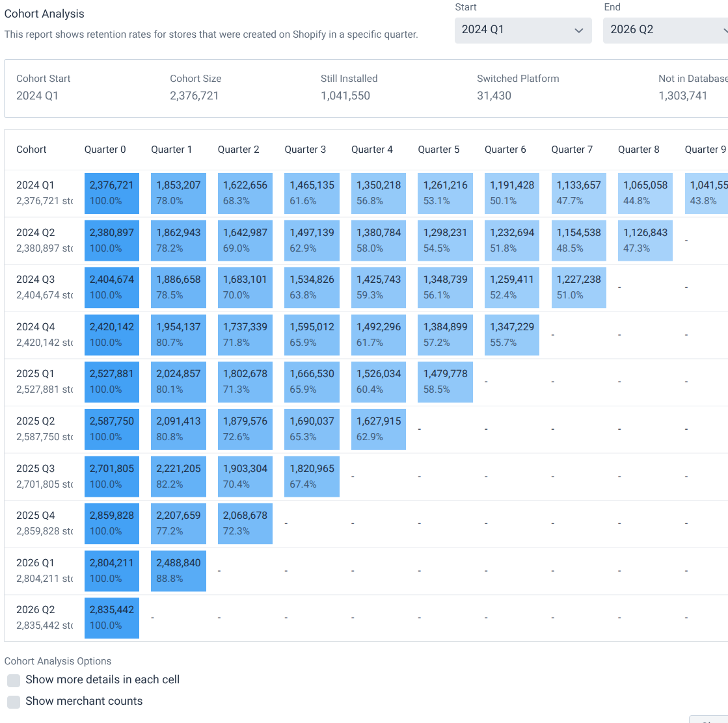This screenshot has height=723, width=728.
Task: Click the 1,133,657 47.7% cell
Action: [x=579, y=193]
